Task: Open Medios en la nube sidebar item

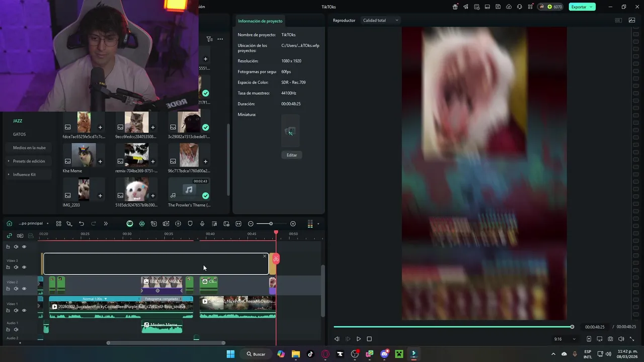Action: 29,148
